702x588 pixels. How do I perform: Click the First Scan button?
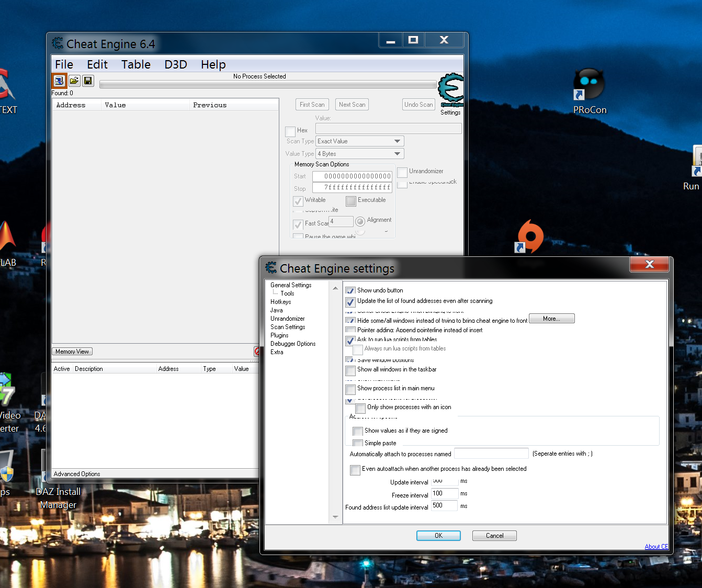[312, 105]
